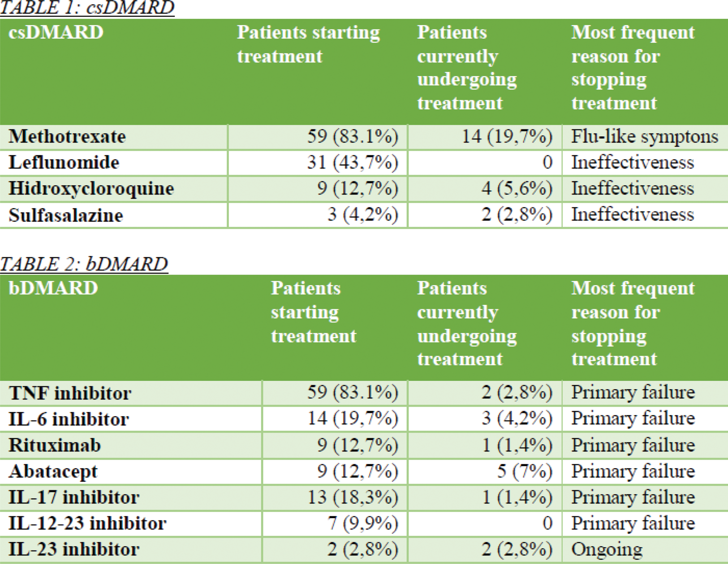Click the IL-23 inhibitor row label
Viewport: 728px width, 564px height.
74,549
